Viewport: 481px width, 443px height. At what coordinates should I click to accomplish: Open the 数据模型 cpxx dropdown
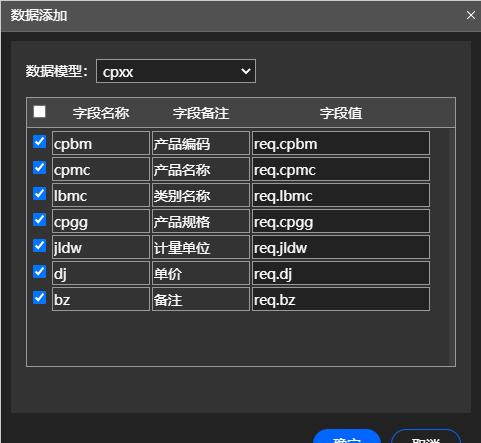click(x=176, y=71)
